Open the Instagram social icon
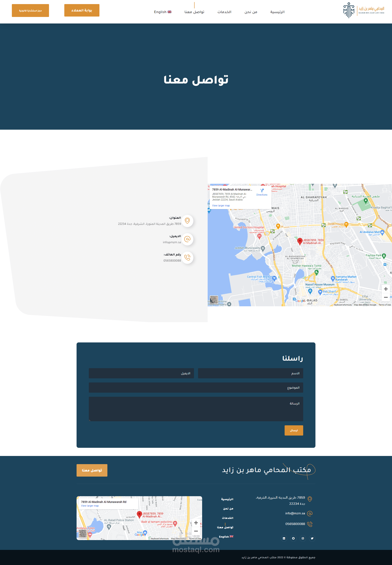The width and height of the screenshot is (392, 565). (x=303, y=538)
